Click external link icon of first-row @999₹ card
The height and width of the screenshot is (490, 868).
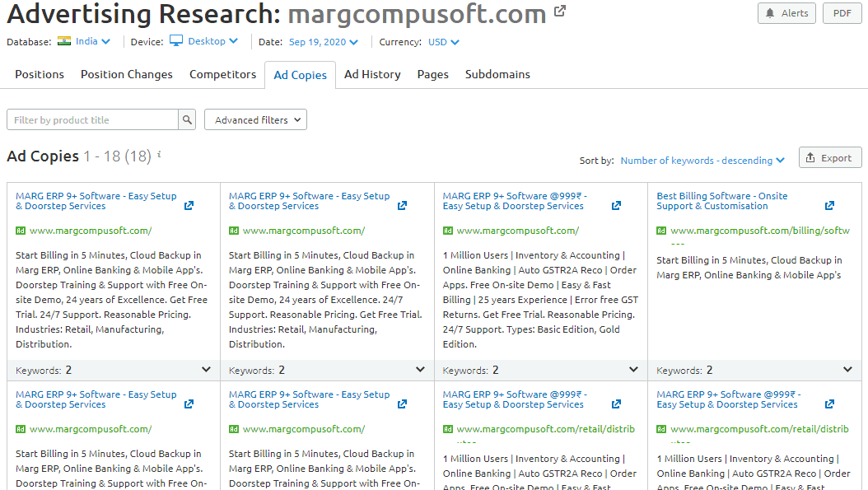point(616,205)
